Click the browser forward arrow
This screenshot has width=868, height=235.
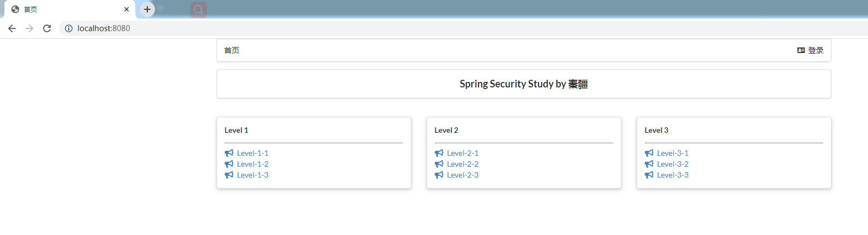point(29,28)
